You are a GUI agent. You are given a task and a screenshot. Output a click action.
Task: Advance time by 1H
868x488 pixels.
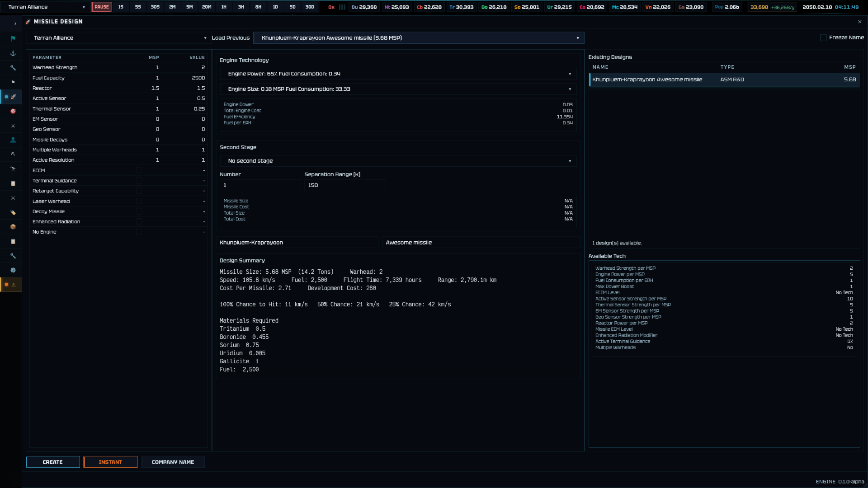click(224, 7)
